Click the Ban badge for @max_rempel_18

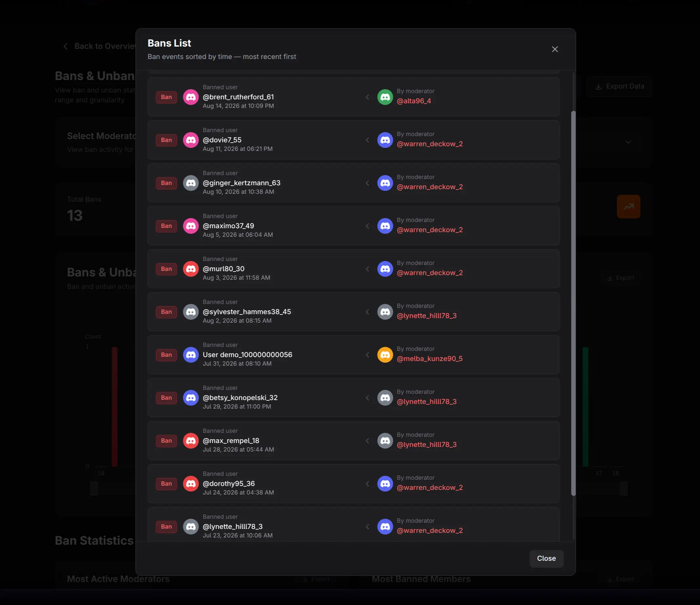tap(166, 440)
